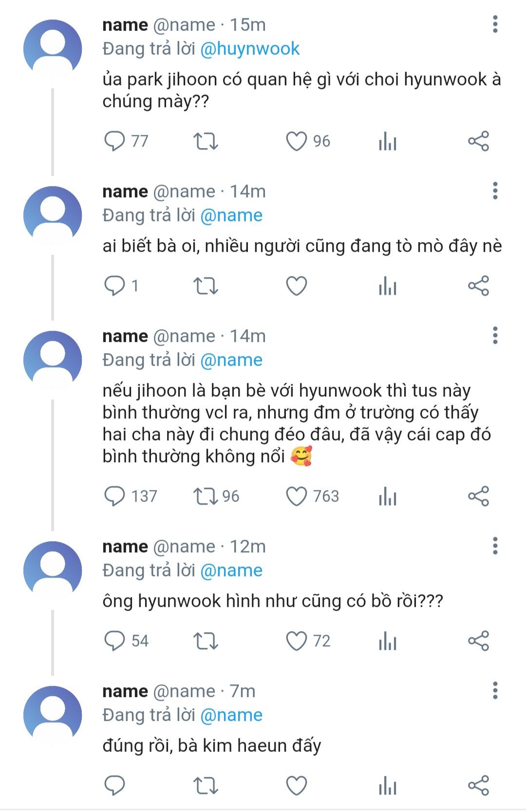Open more options on the 15m tweet
The height and width of the screenshot is (812, 526).
click(495, 24)
